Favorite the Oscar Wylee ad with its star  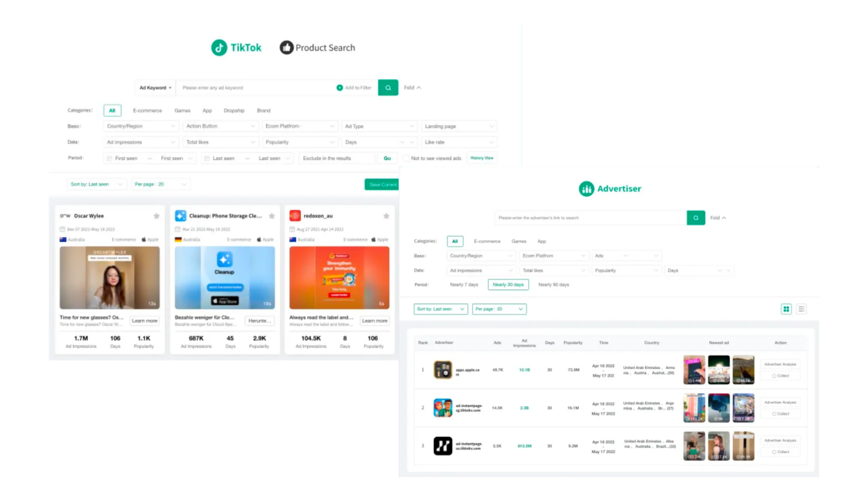point(157,216)
